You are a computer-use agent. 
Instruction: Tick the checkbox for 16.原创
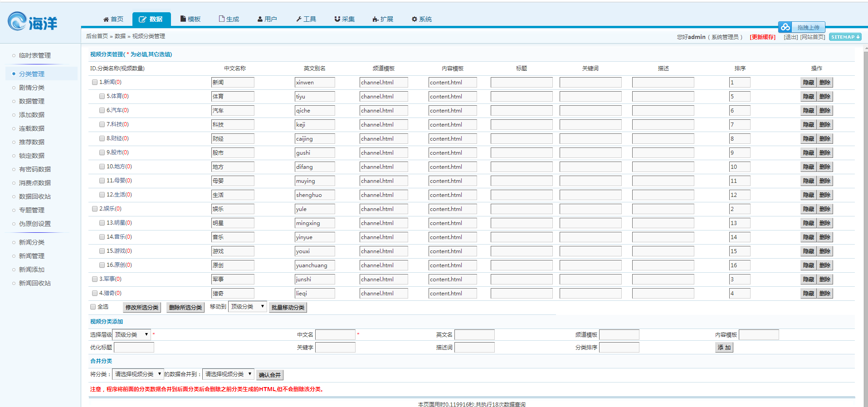click(x=102, y=265)
